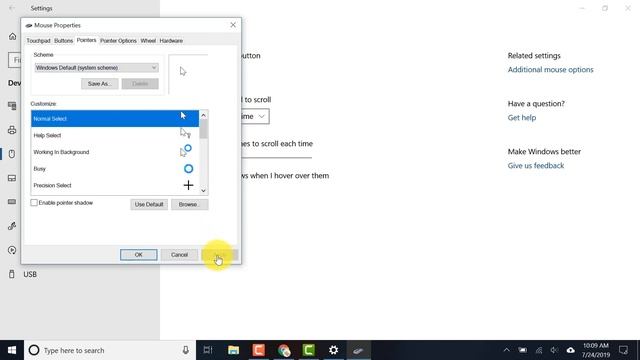The width and height of the screenshot is (640, 360).
Task: Open the Typing keyboard sidebar icon
Action: coord(12,202)
